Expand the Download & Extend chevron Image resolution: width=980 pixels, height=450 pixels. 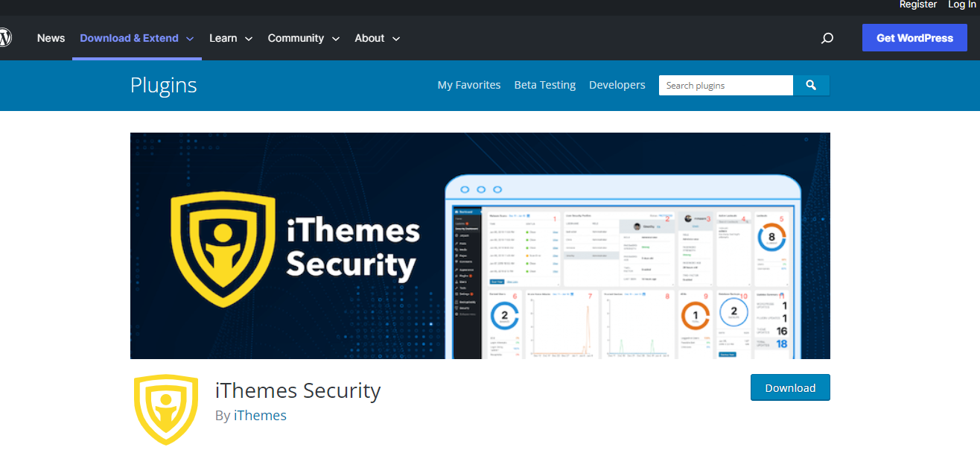coord(190,39)
